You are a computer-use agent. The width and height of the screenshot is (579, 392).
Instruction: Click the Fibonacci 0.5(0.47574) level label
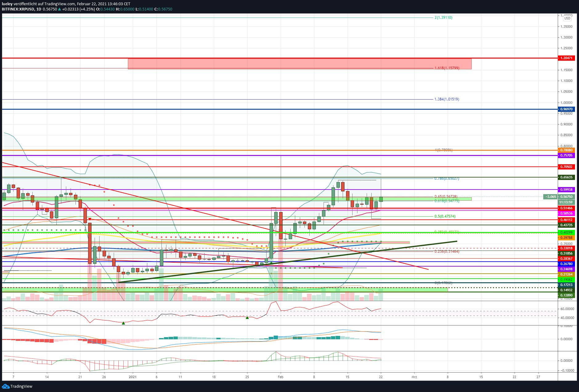point(445,216)
